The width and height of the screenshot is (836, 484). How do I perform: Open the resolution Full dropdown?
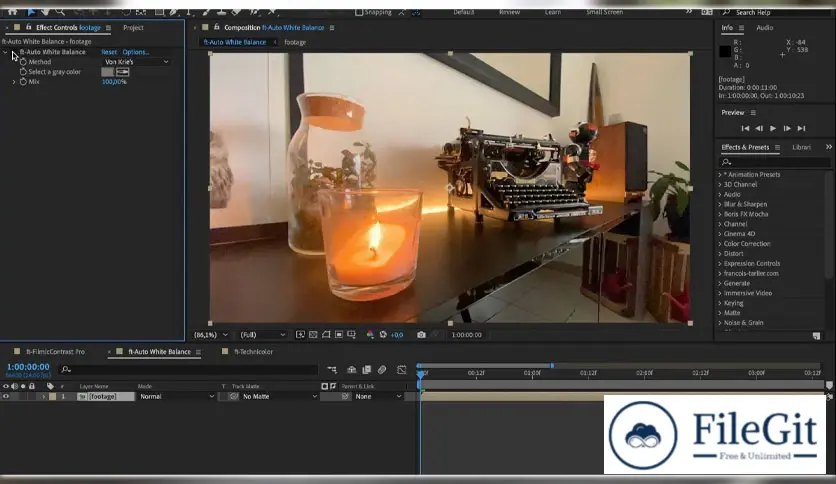coord(262,335)
